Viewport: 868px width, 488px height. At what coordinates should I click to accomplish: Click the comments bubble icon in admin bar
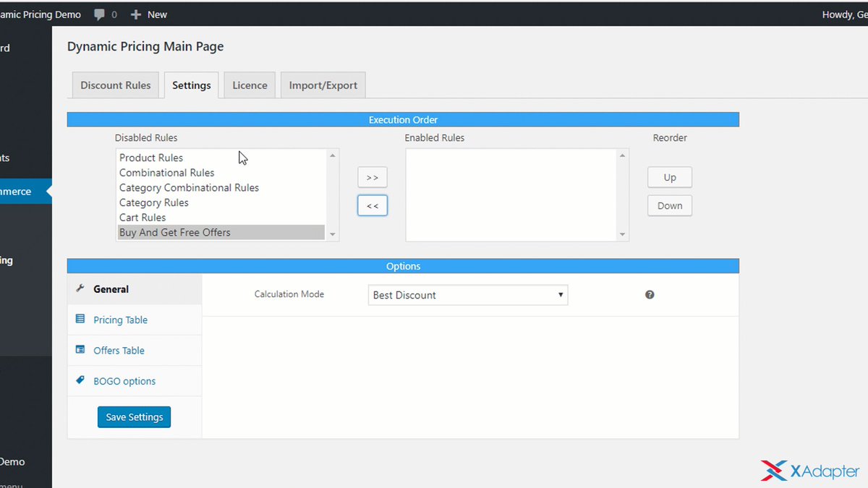(100, 14)
